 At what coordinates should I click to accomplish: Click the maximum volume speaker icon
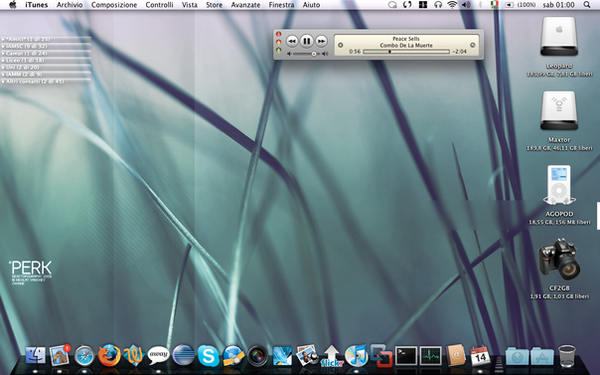click(x=325, y=54)
